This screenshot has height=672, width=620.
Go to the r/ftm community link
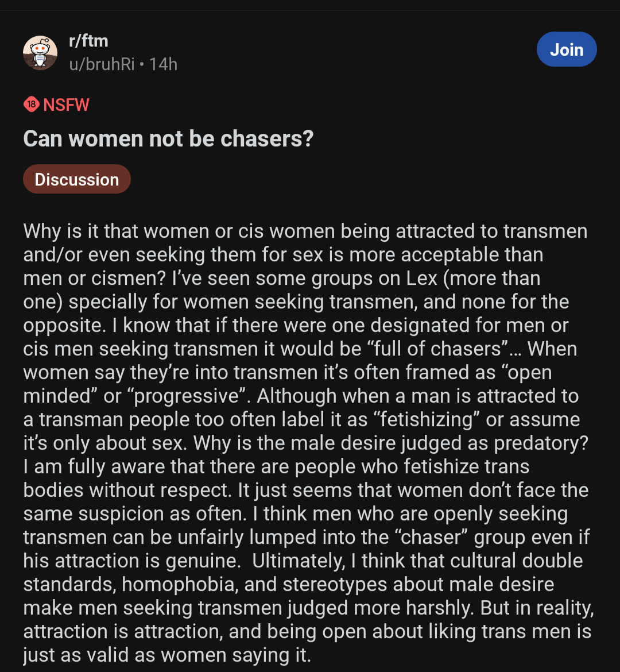[x=88, y=41]
